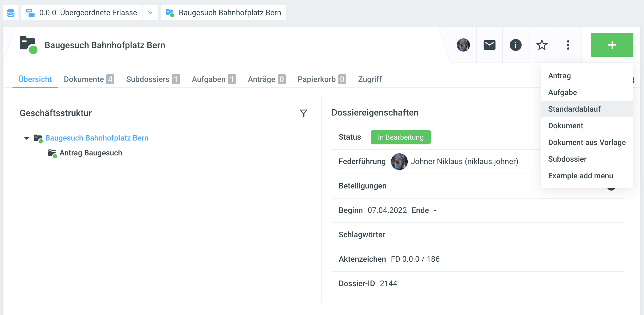This screenshot has width=644, height=315.
Task: Select Antrag Baugesuch in the tree
Action: click(x=91, y=153)
